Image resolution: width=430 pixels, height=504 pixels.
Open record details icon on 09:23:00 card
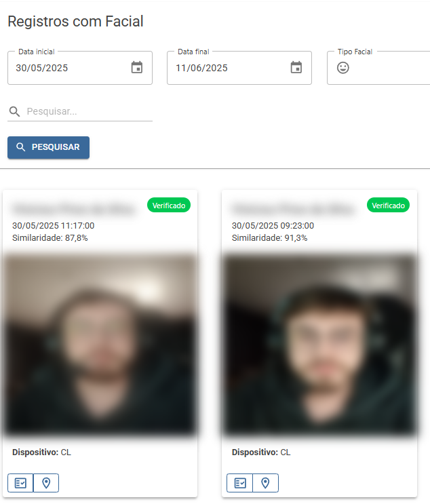239,483
